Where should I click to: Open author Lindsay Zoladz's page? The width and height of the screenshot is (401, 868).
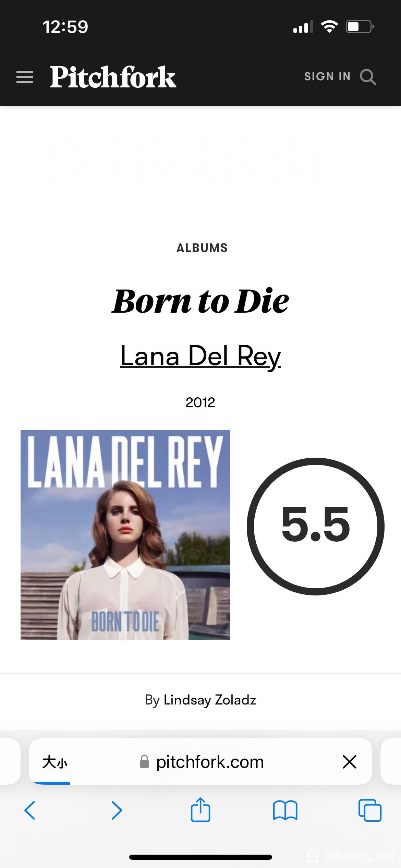pyautogui.click(x=210, y=700)
